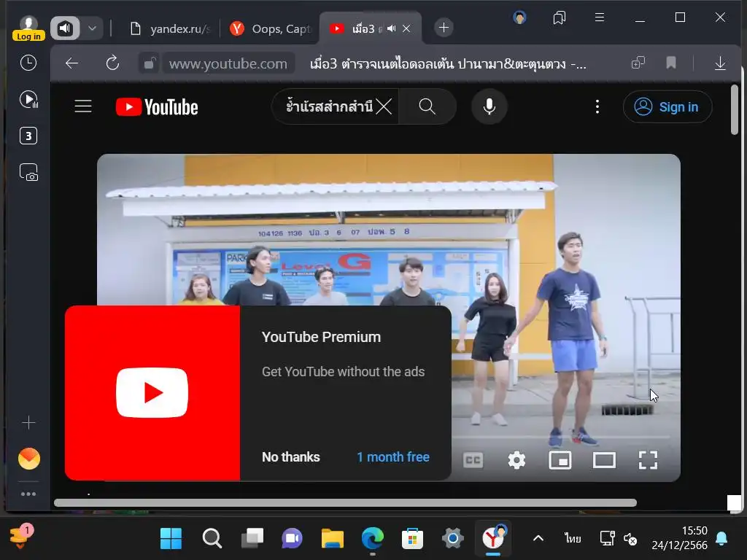Open Task View on taskbar
747x560 pixels.
pyautogui.click(x=252, y=539)
